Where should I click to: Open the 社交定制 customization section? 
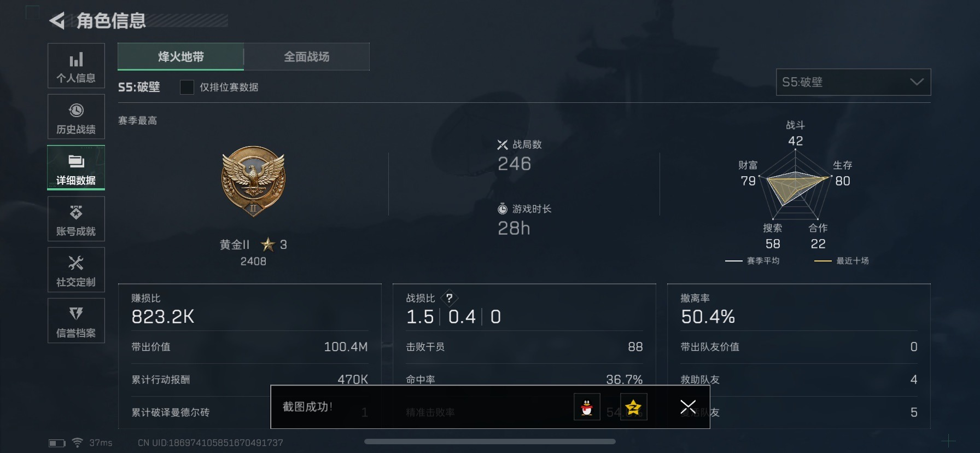tap(76, 270)
